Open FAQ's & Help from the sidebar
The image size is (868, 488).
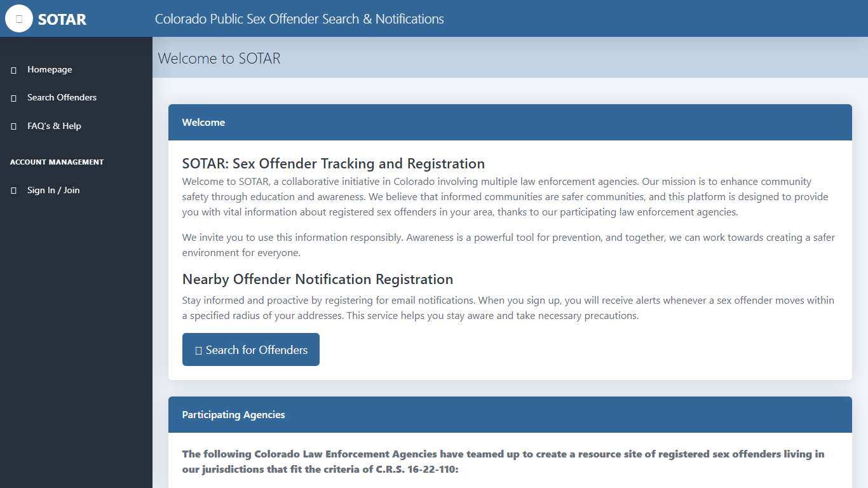tap(54, 126)
